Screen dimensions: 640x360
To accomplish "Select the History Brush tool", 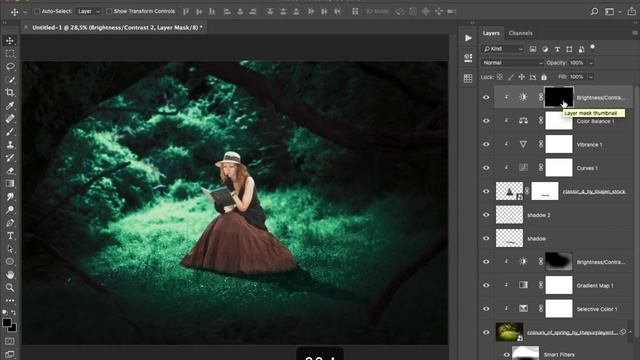I will (x=10, y=158).
